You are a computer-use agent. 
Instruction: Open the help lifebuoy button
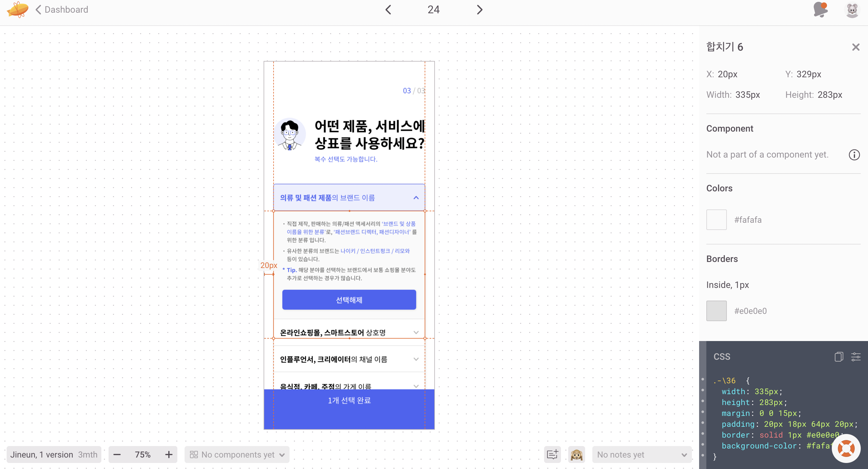point(846,448)
